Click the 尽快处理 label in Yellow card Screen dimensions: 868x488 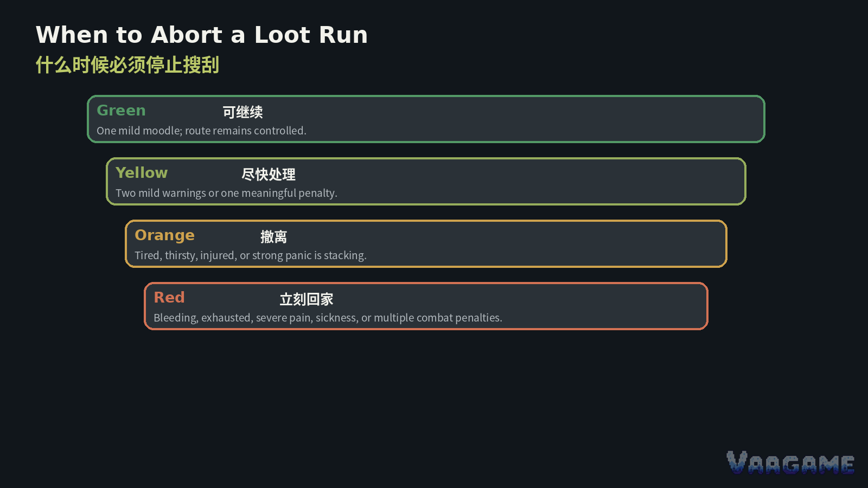[269, 175]
